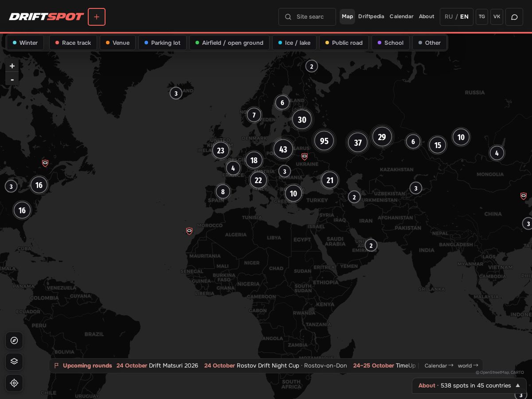532x399 pixels.
Task: Switch language to RU
Action: (449, 17)
